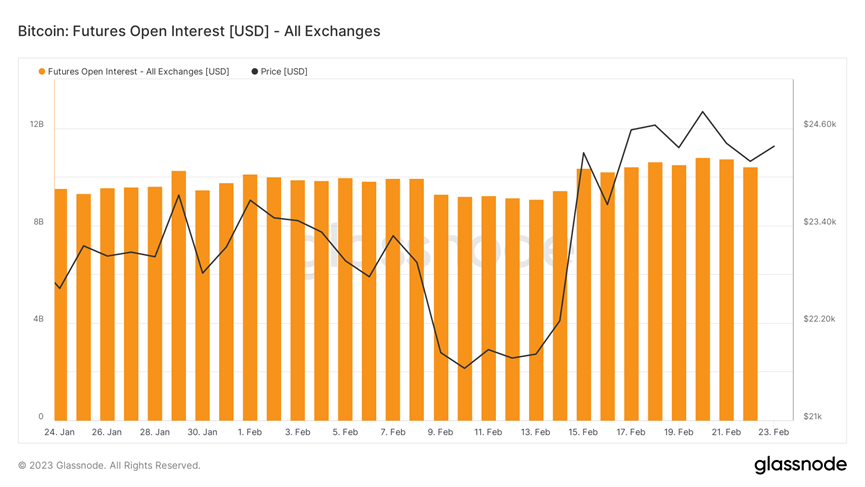The image size is (865, 487).
Task: Click the '17. Feb' date label
Action: [x=631, y=432]
